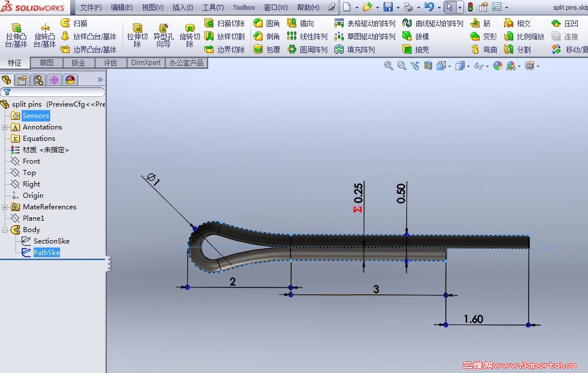
Task: Select the 线性阵列 linear pattern tool
Action: point(307,37)
